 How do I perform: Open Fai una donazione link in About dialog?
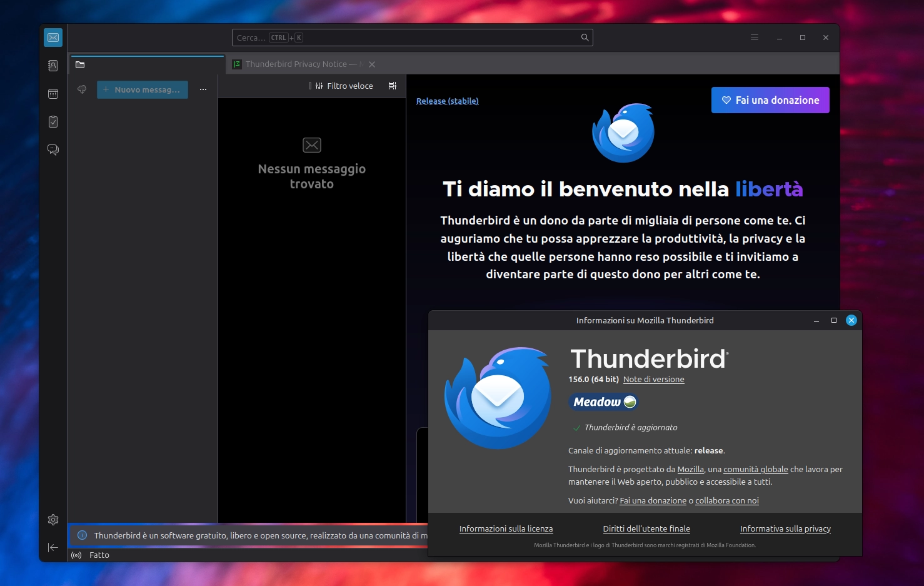tap(653, 500)
